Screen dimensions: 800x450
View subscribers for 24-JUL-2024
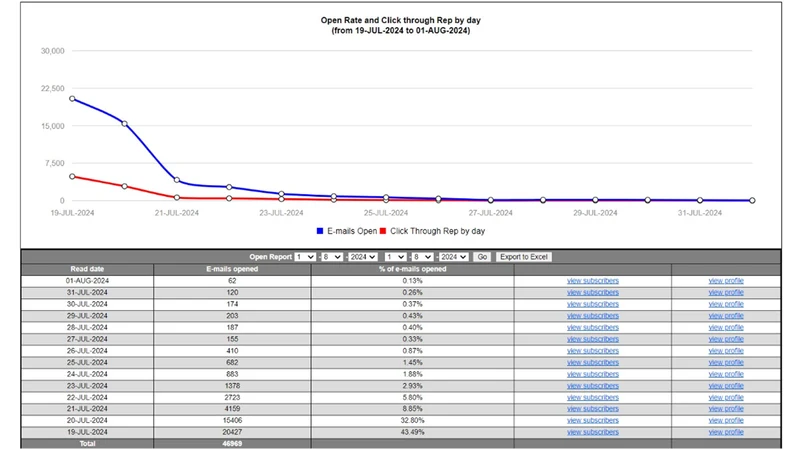(592, 374)
